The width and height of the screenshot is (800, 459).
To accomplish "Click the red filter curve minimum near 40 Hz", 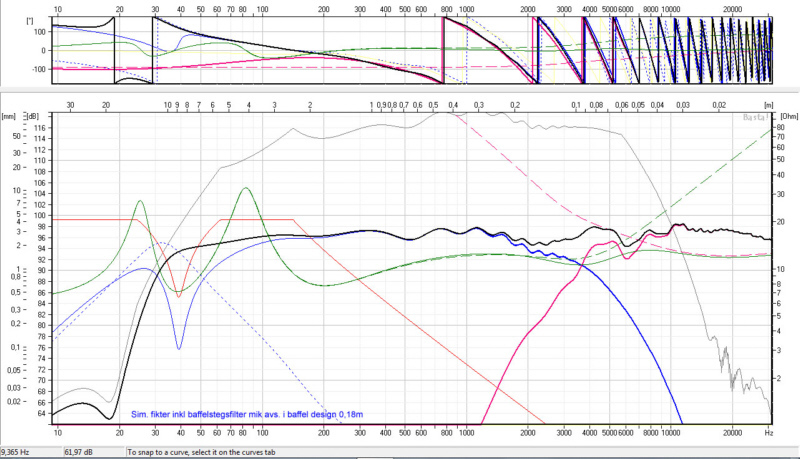I will pos(178,296).
